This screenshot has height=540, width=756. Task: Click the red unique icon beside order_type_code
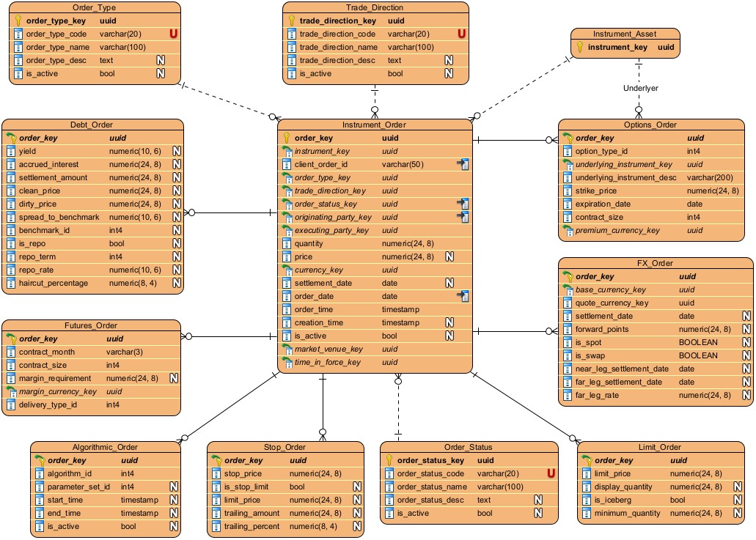click(174, 34)
